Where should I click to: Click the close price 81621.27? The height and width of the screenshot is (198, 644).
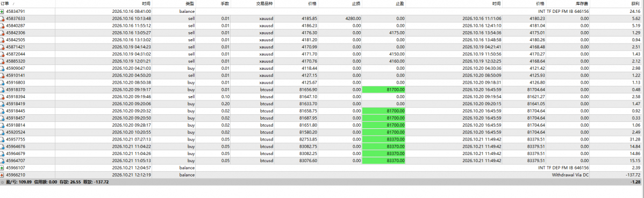tap(536, 97)
